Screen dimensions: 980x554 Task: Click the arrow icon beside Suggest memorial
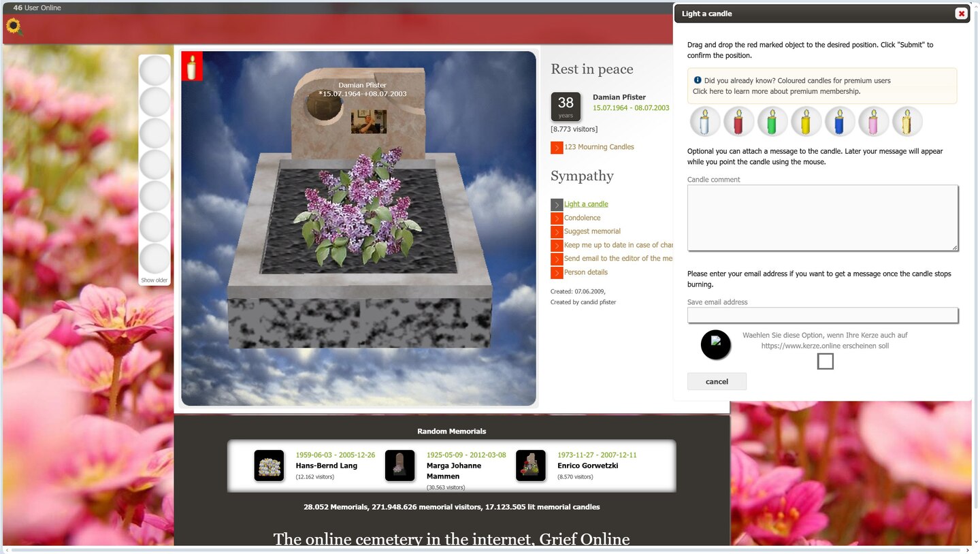click(x=557, y=232)
